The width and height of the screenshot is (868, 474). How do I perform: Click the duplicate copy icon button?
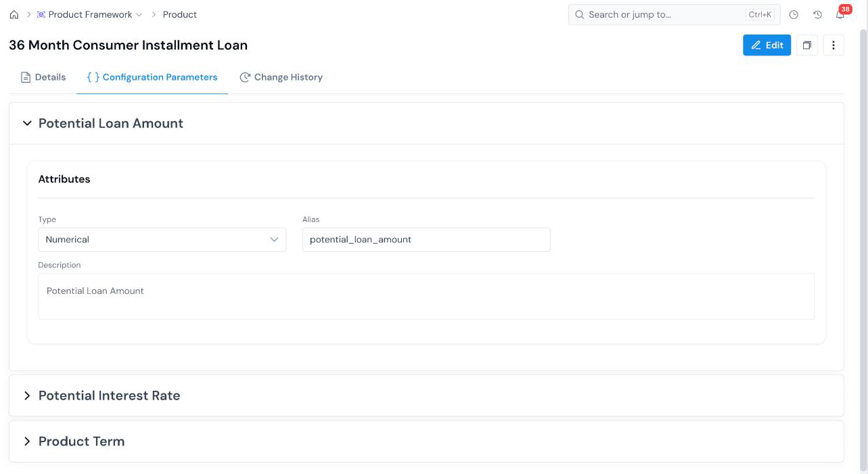(807, 45)
